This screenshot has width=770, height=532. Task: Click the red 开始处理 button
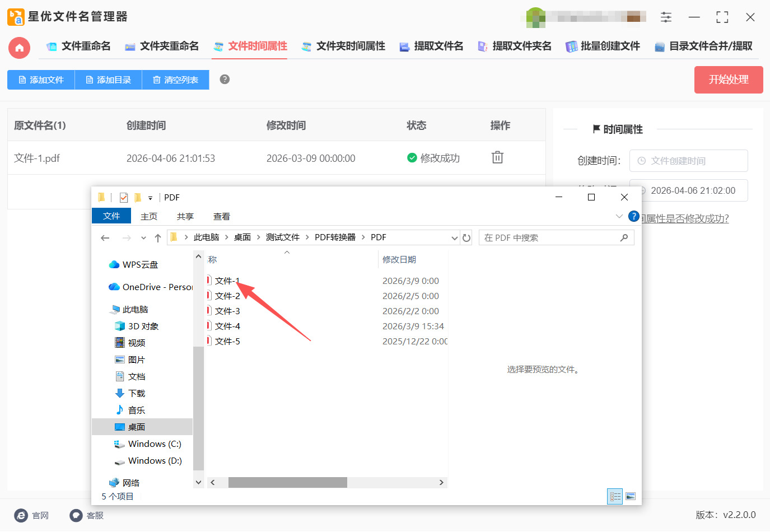click(x=729, y=80)
